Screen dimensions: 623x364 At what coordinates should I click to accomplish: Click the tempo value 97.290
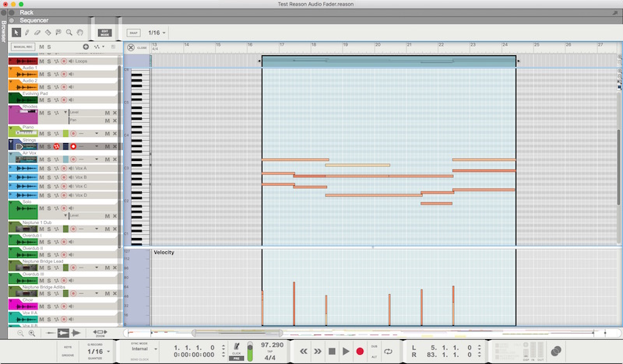(x=272, y=344)
